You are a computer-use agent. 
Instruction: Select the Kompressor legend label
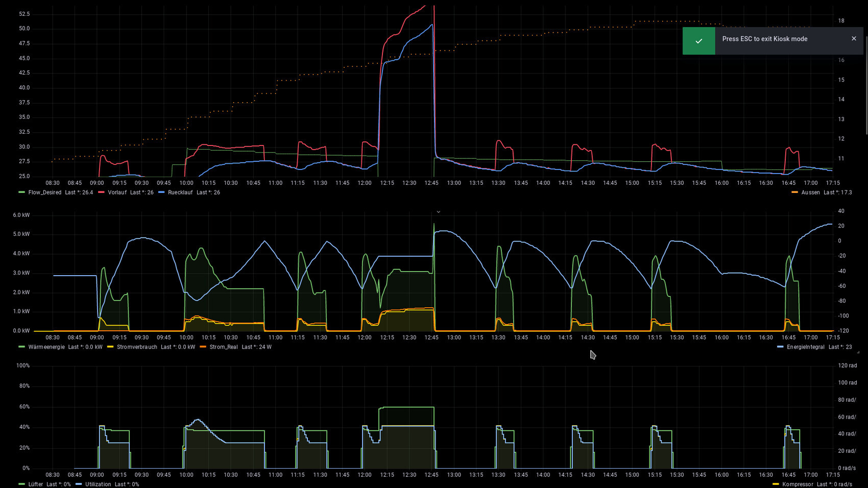pyautogui.click(x=798, y=484)
